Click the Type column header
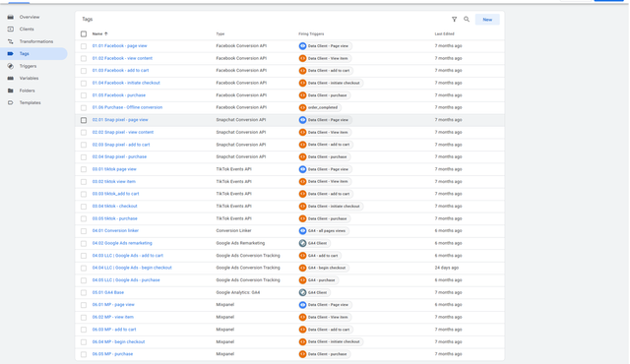This screenshot has height=364, width=630. [x=220, y=34]
